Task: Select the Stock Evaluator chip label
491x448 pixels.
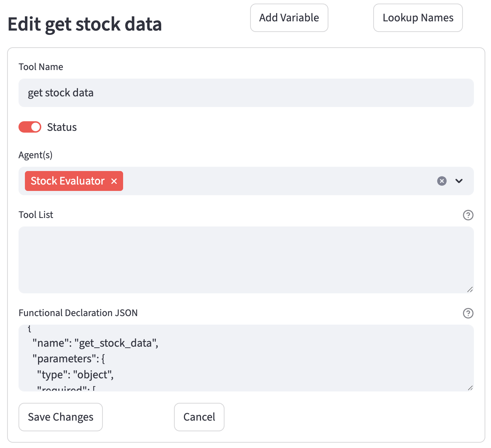Action: [68, 181]
